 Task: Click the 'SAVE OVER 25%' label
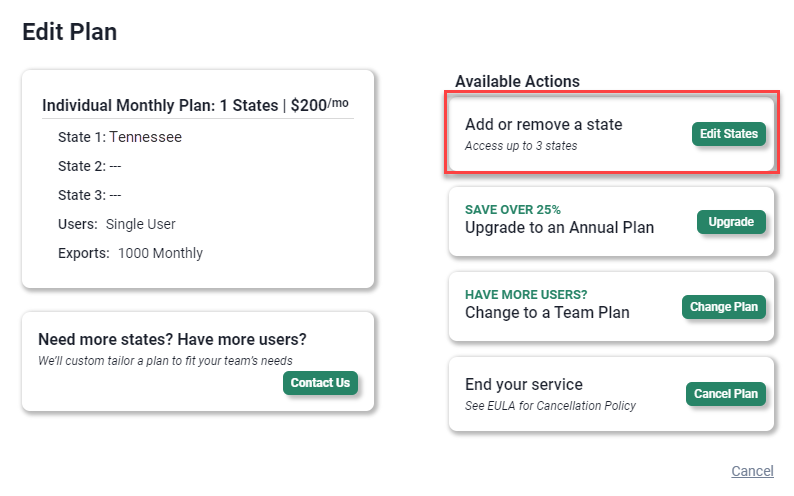513,210
